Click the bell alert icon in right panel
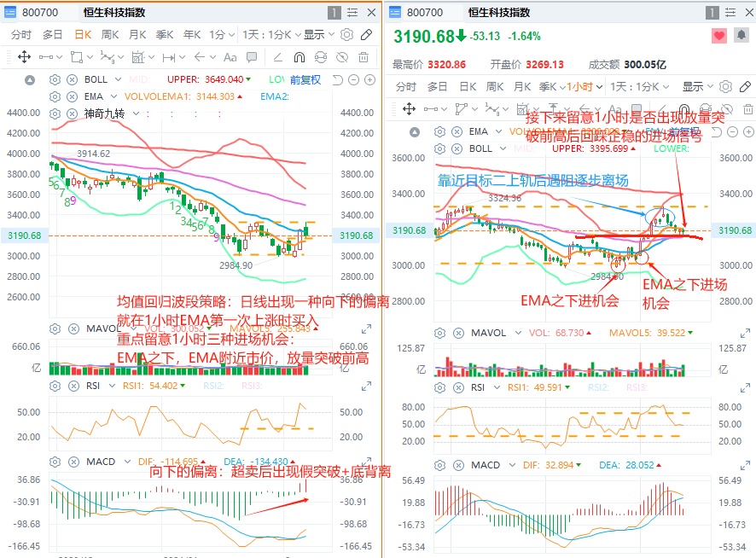Screen dimensions: 756x558 click(x=741, y=36)
